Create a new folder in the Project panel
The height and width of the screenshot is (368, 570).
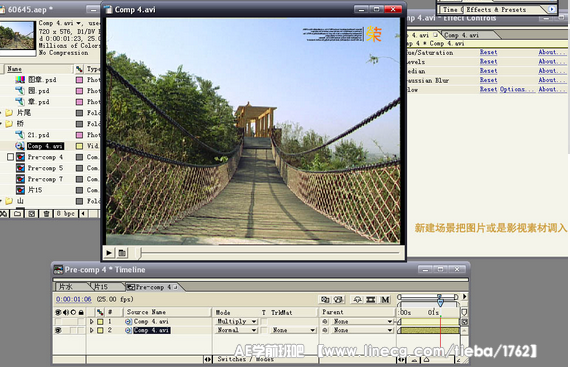coord(17,214)
